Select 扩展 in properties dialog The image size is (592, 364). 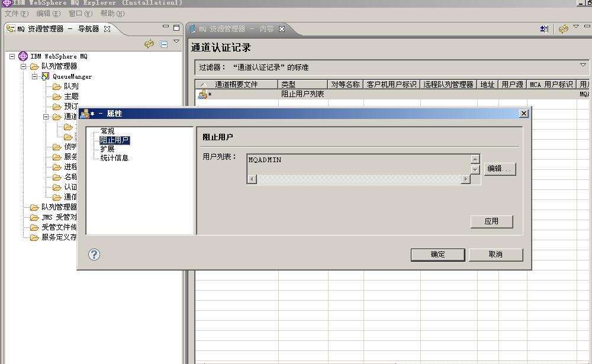pos(107,149)
